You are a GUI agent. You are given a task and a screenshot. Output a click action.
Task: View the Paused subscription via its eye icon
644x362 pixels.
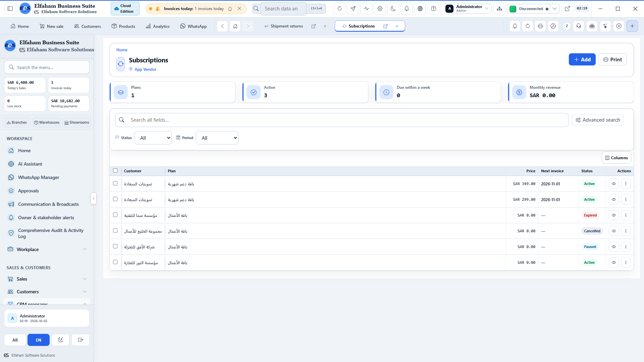[x=613, y=247]
